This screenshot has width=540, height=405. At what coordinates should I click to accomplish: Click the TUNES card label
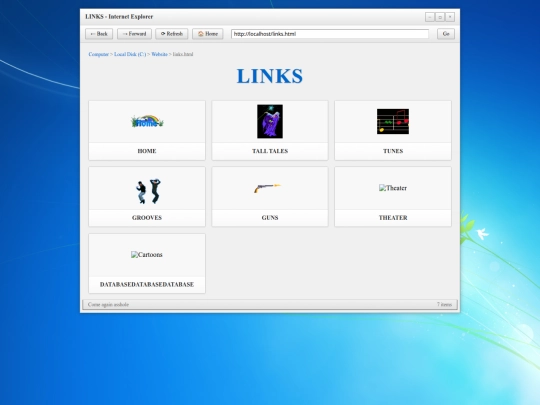tap(393, 151)
